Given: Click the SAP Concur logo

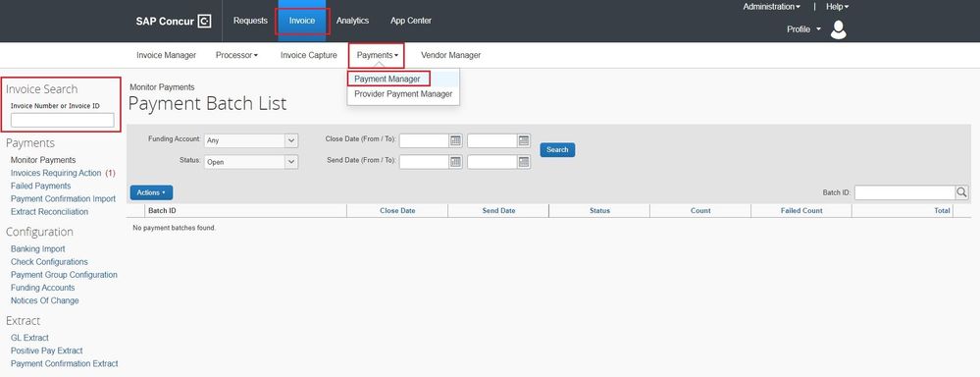Looking at the screenshot, I should [173, 22].
